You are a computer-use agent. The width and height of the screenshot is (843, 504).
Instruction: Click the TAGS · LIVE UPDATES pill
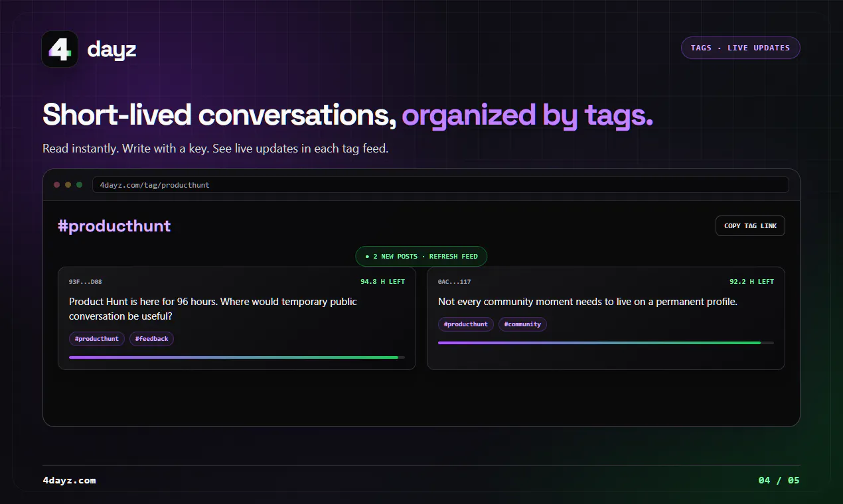coord(740,48)
